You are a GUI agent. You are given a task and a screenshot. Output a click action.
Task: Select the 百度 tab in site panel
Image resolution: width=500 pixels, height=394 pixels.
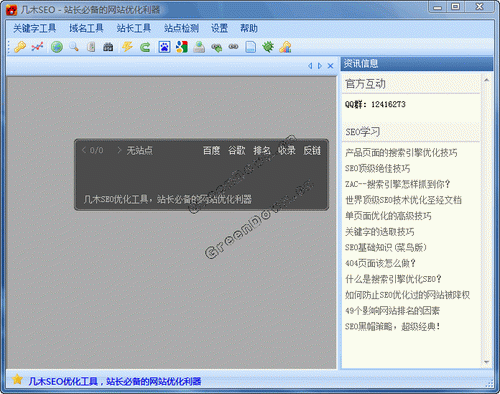tap(212, 151)
